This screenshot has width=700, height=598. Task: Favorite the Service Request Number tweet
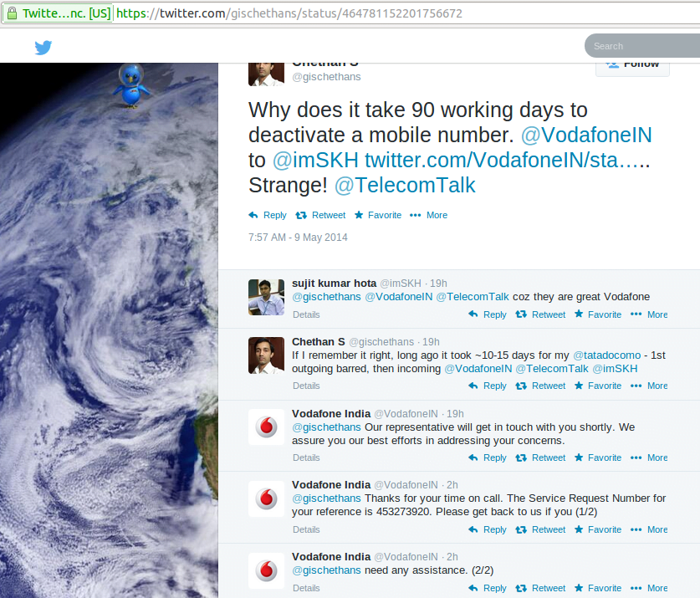coord(598,529)
